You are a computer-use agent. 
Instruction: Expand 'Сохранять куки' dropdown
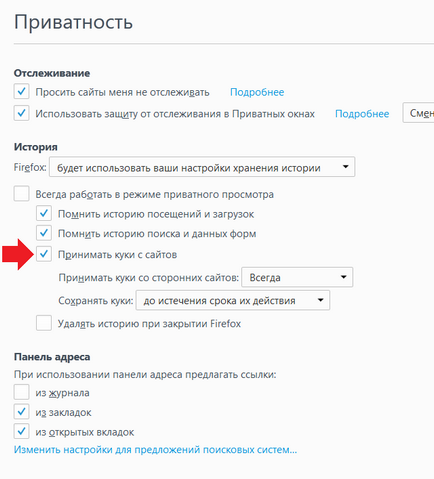click(x=233, y=300)
